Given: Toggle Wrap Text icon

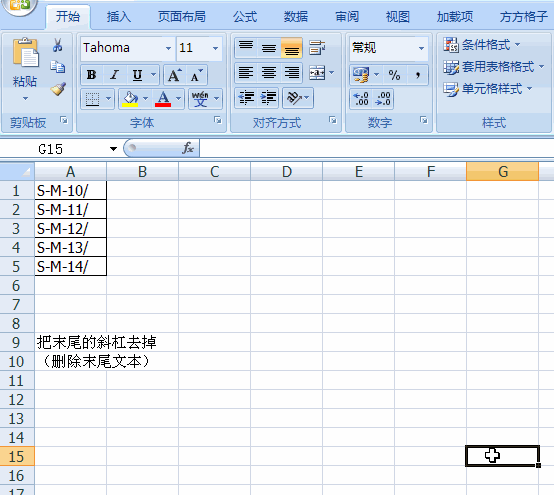Looking at the screenshot, I should [317, 47].
